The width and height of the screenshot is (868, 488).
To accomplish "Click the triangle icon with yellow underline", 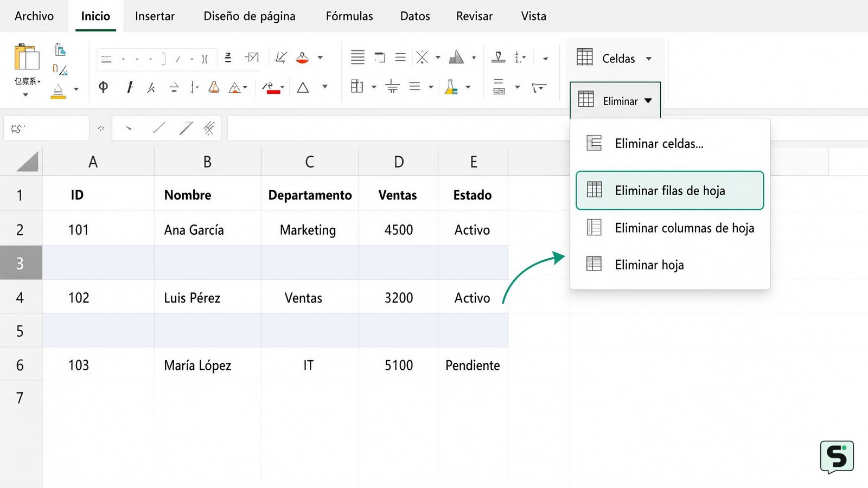I will click(58, 91).
